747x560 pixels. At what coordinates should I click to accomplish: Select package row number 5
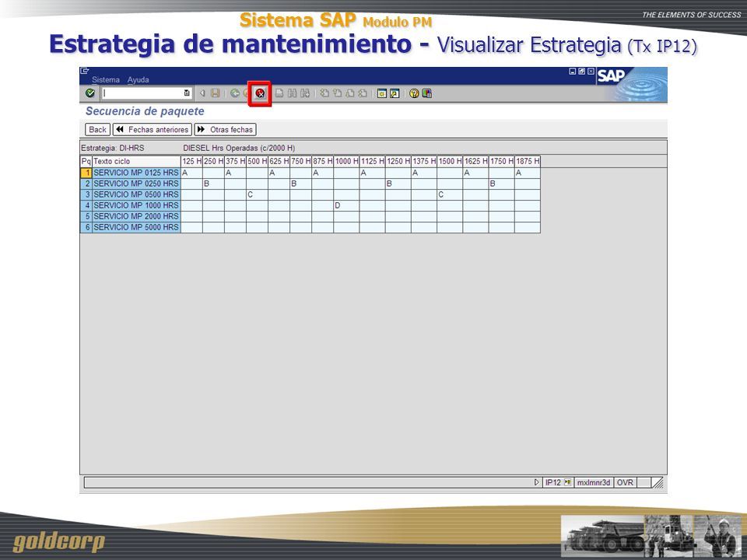[86, 217]
